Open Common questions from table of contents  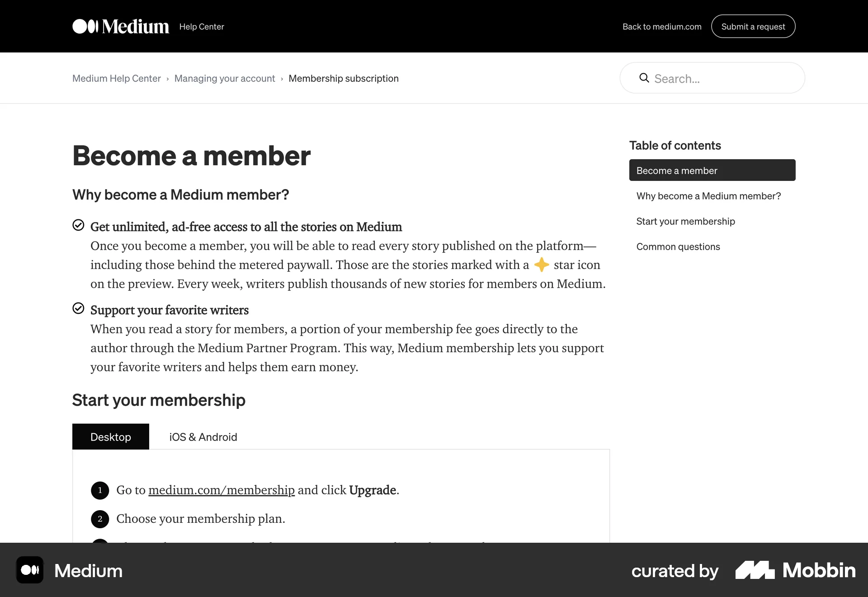678,246
